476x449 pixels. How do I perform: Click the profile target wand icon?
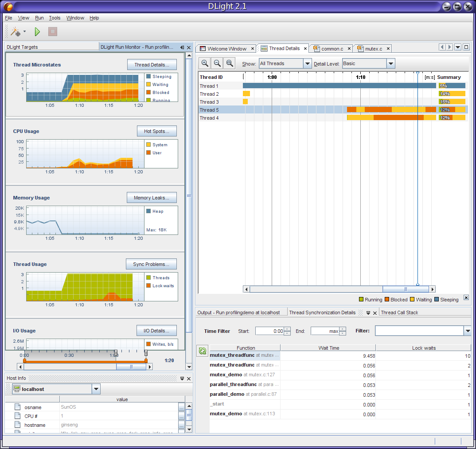click(x=16, y=31)
